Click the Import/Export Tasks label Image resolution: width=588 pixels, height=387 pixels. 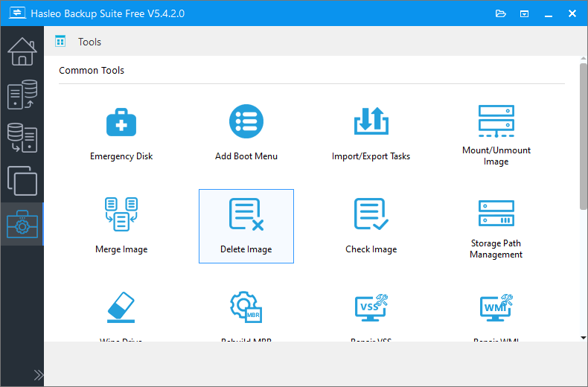[x=371, y=156]
